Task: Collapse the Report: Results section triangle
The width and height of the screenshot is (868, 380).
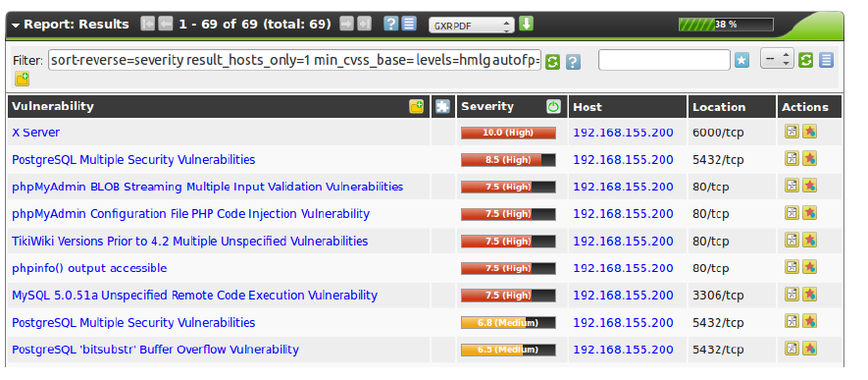Action: (x=16, y=25)
